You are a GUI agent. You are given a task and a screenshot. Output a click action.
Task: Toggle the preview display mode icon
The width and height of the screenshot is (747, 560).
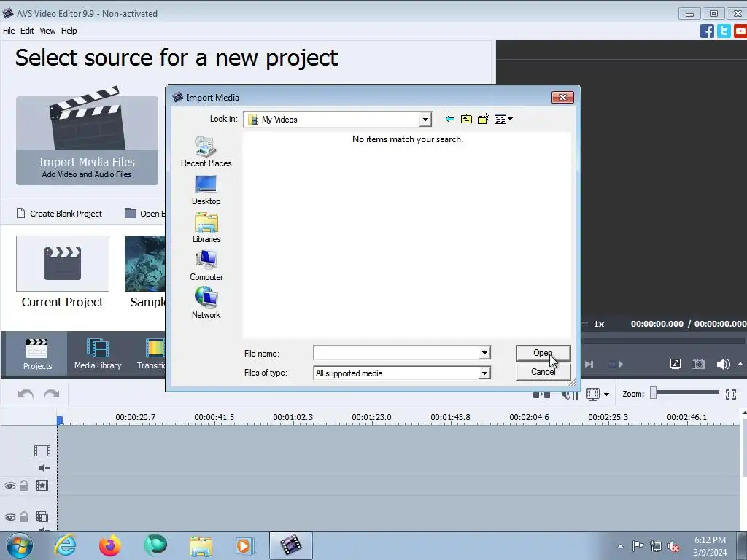pos(592,394)
